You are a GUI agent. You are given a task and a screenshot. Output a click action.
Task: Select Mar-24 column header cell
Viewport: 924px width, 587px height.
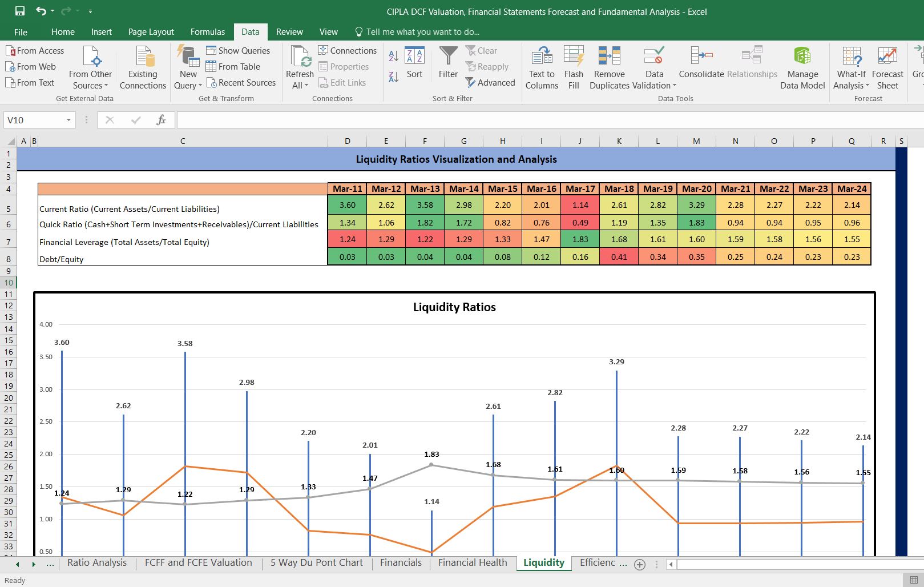pyautogui.click(x=852, y=189)
